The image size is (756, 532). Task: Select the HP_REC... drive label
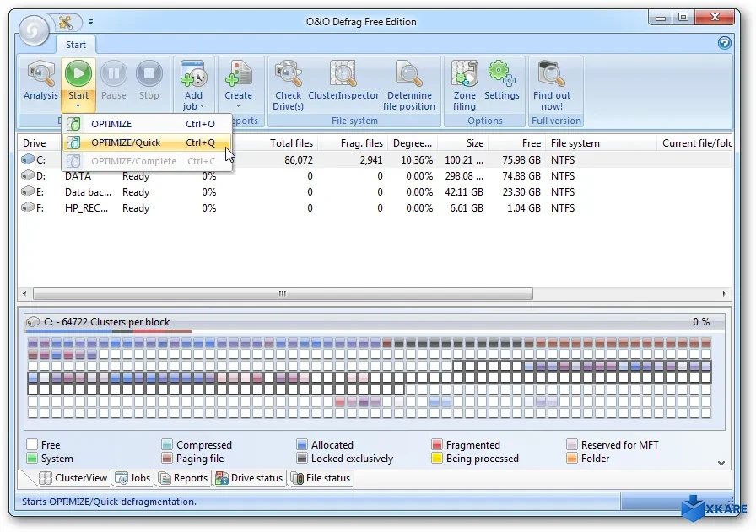86,208
